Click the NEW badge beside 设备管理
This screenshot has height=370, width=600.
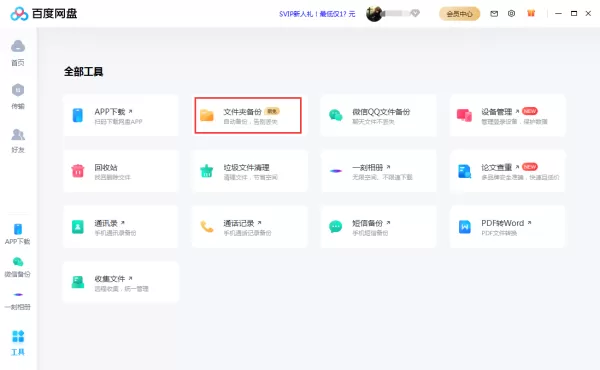coord(530,111)
